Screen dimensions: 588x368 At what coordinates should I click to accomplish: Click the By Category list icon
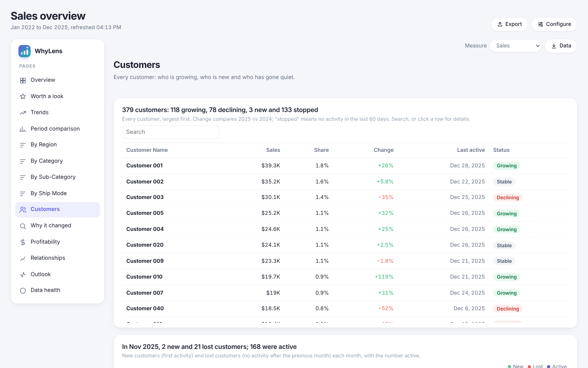click(23, 161)
